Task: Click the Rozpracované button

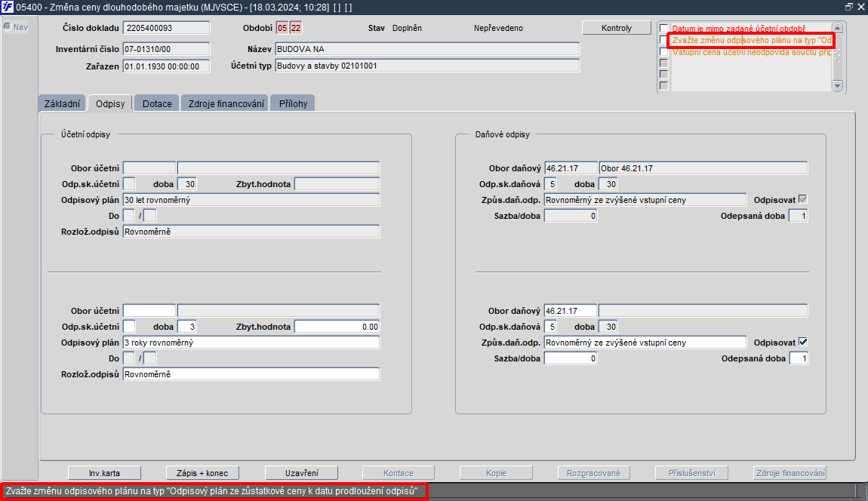Action: 593,473
